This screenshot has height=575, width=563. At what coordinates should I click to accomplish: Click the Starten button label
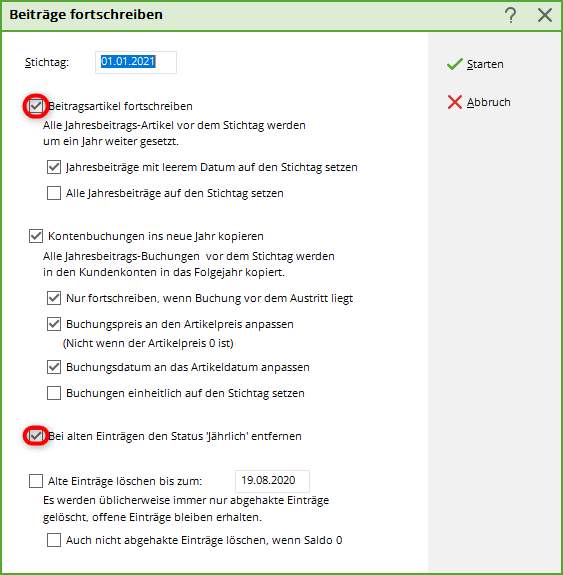[485, 64]
